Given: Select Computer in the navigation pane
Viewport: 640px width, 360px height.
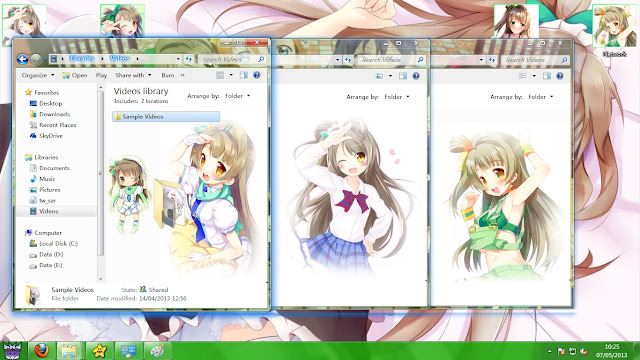Looking at the screenshot, I should 43,233.
